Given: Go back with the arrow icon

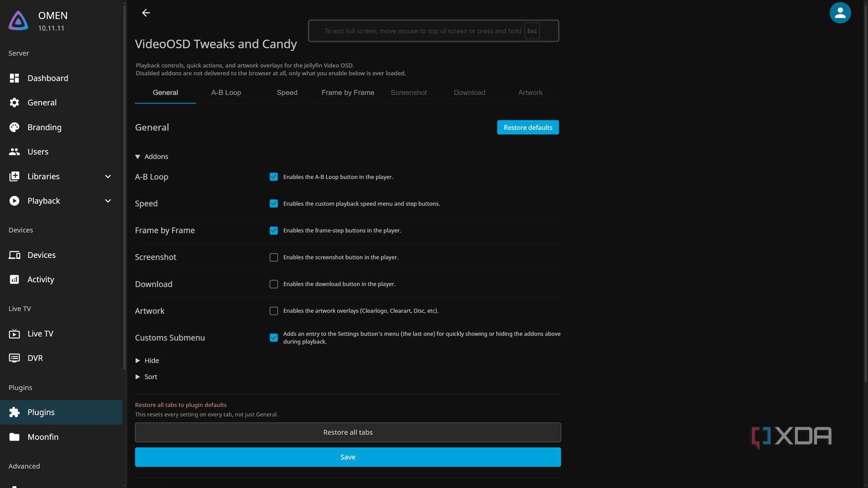Looking at the screenshot, I should click(146, 13).
